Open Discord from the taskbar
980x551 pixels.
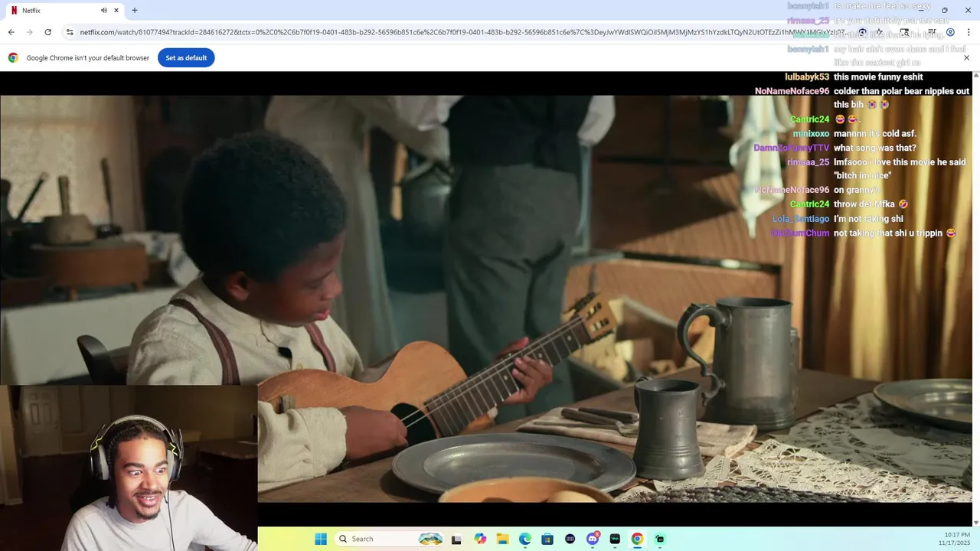click(x=593, y=539)
